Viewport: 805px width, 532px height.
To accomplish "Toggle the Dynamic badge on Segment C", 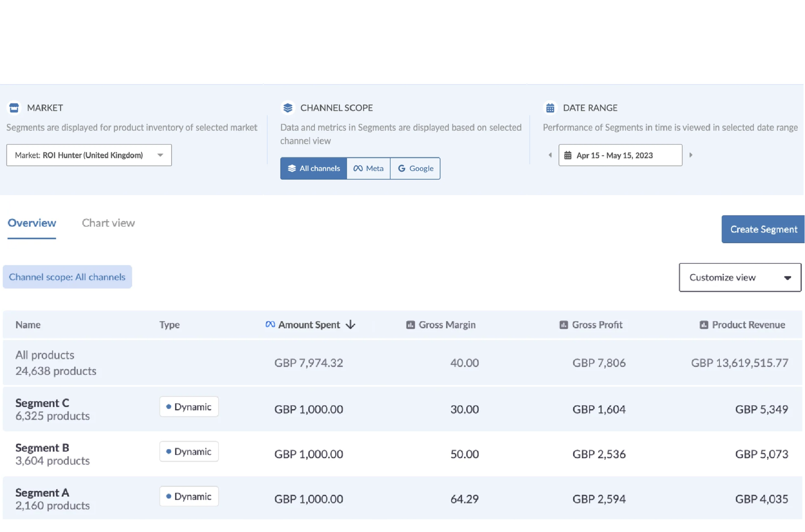I will coord(189,406).
